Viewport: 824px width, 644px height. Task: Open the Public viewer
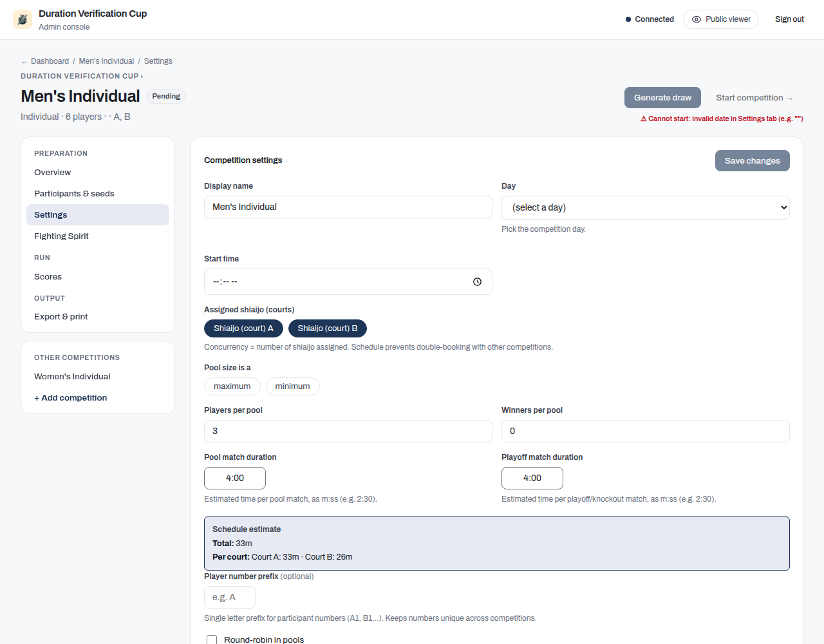[721, 19]
